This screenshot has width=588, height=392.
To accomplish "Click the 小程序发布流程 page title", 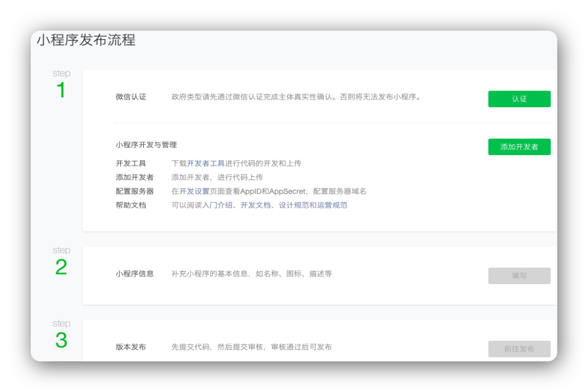I will [86, 41].
